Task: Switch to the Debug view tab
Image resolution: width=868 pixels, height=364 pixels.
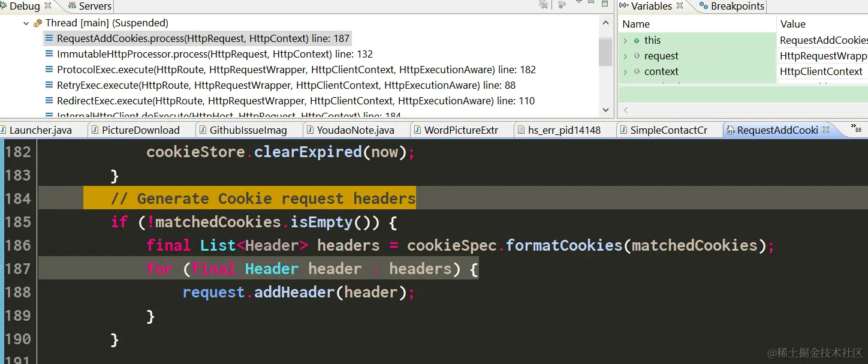Action: coord(24,6)
